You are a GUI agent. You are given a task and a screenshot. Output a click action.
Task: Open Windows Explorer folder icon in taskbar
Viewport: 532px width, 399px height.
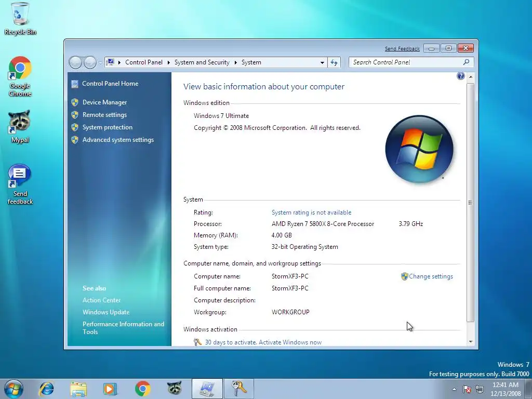[x=78, y=389]
